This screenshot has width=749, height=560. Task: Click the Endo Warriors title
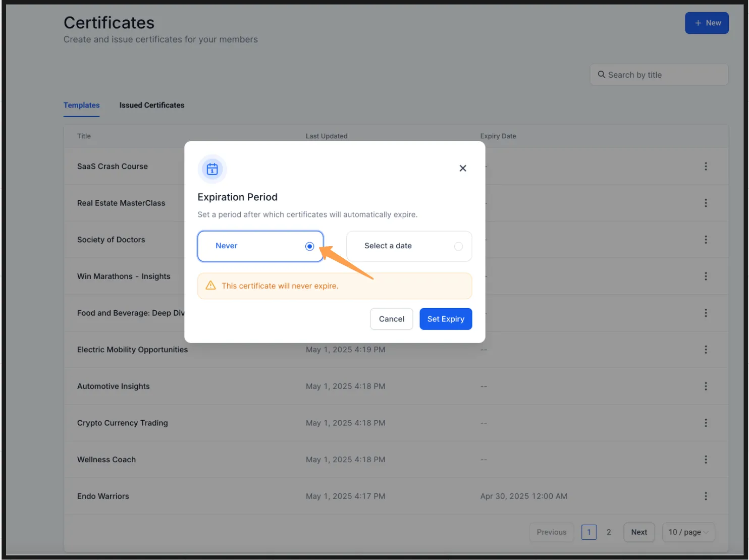(103, 496)
